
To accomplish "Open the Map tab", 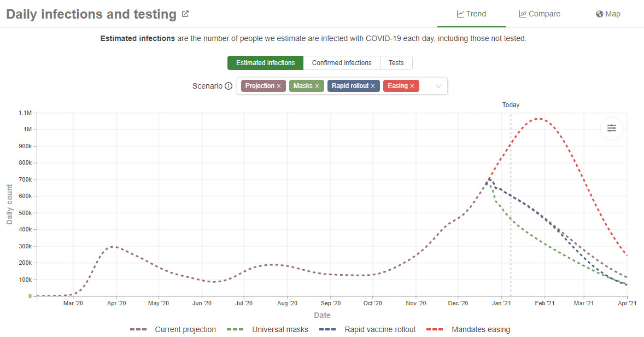I will [x=608, y=14].
